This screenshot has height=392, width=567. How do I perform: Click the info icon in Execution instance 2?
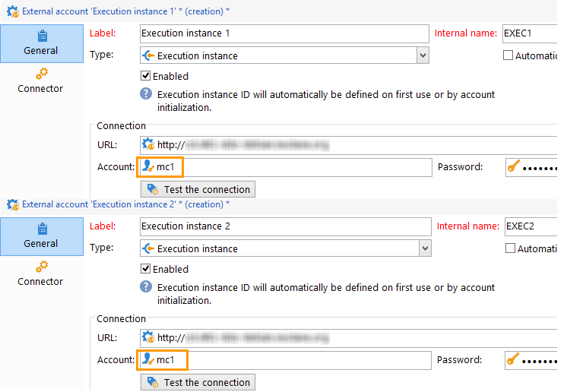[x=146, y=288]
